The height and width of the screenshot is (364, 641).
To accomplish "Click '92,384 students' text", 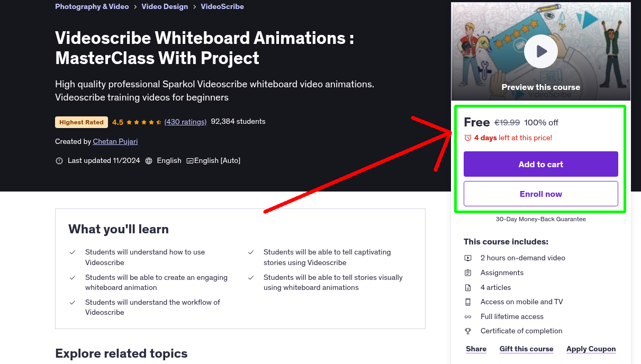I will [238, 122].
